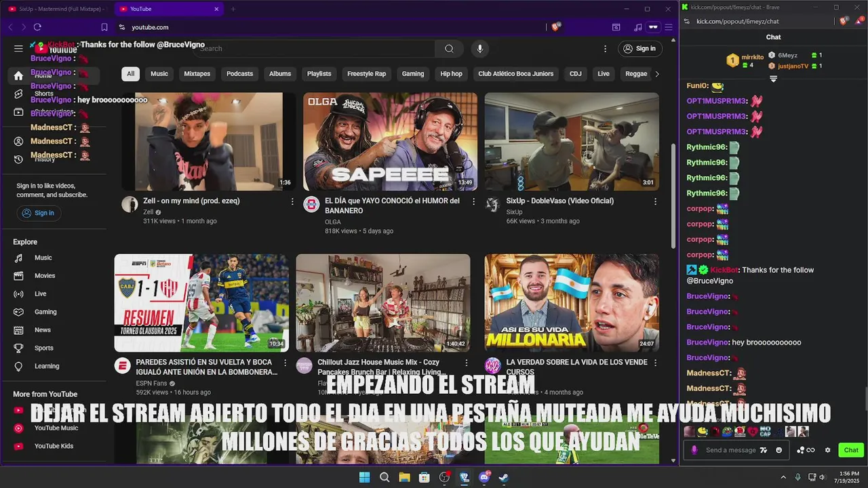Open Discord from the taskbar
The width and height of the screenshot is (868, 488).
click(x=484, y=477)
